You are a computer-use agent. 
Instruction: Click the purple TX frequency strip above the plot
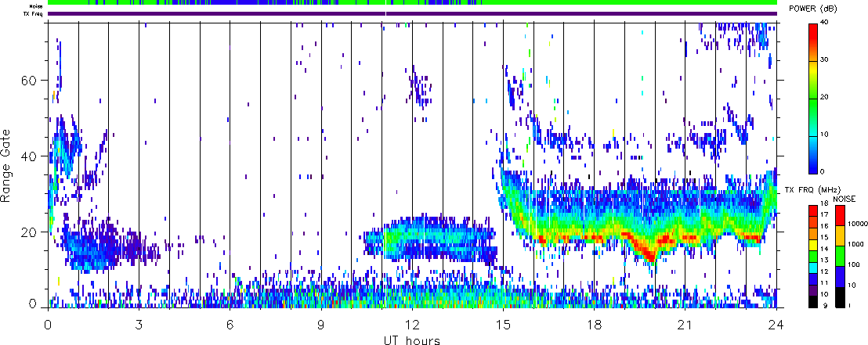coord(412,14)
